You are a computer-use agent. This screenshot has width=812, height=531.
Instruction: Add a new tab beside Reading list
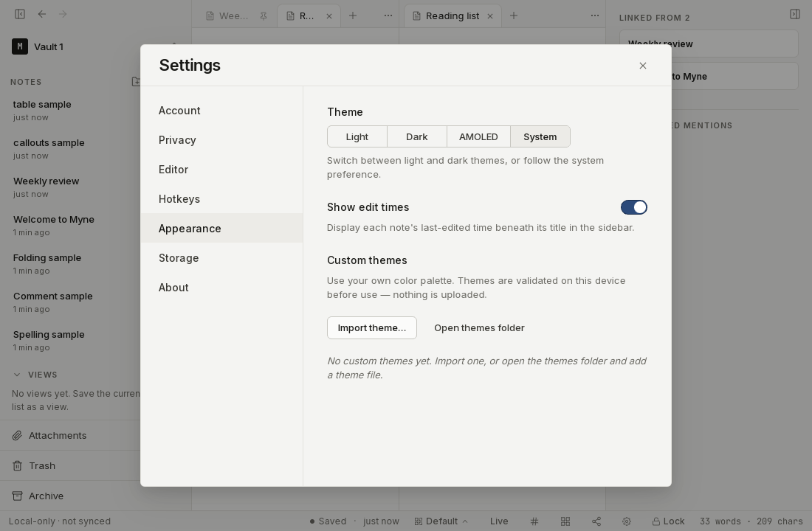[514, 15]
